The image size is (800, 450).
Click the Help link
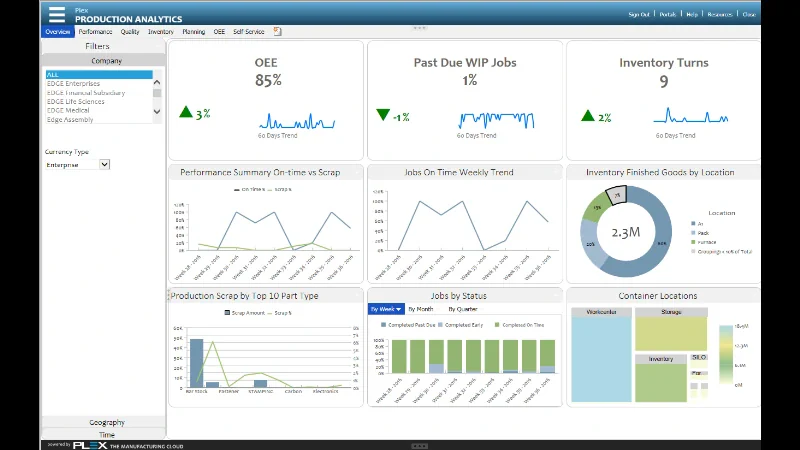tap(692, 15)
